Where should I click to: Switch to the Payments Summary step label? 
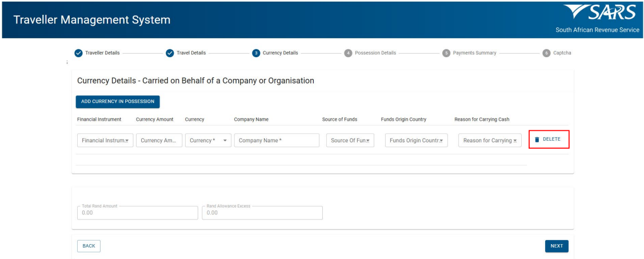(474, 53)
